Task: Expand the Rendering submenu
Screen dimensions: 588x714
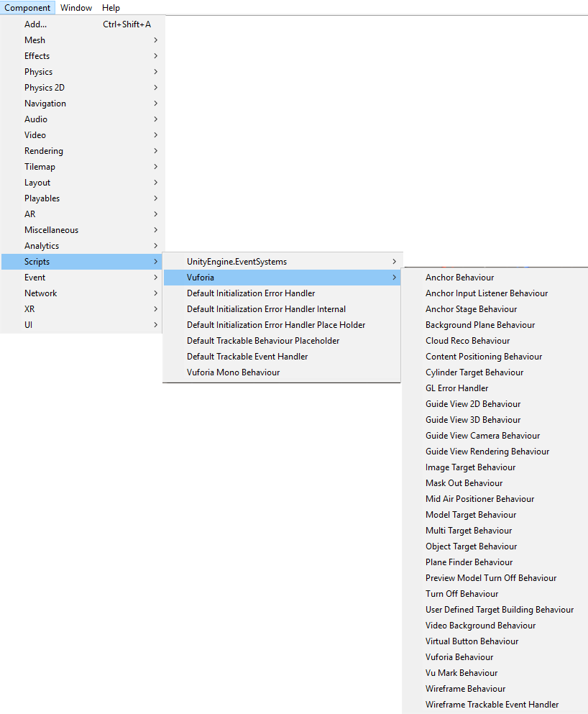Action: [x=82, y=151]
